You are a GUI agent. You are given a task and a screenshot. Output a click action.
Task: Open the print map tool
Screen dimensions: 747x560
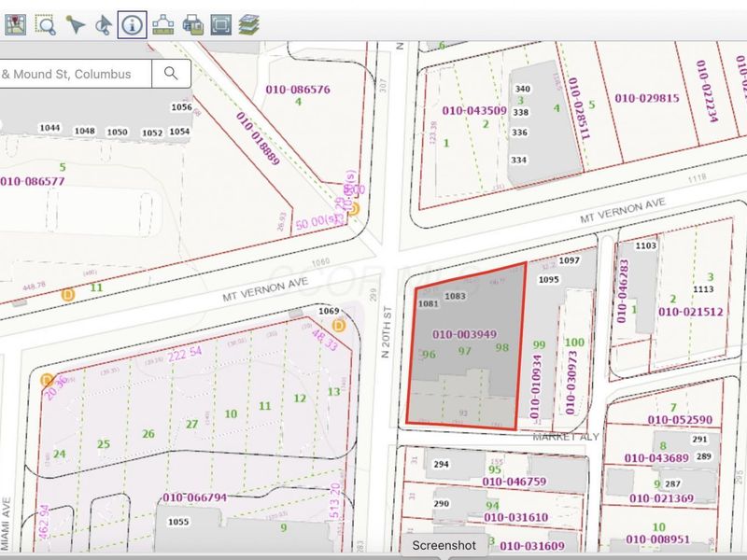point(193,25)
